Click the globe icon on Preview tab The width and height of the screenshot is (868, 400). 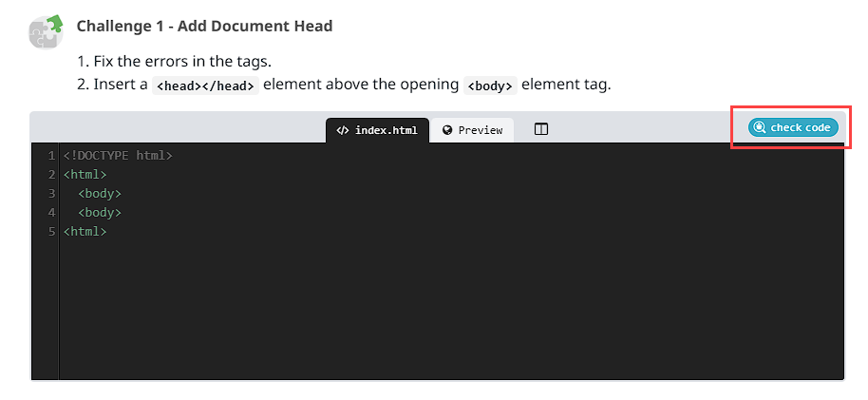[x=447, y=130]
